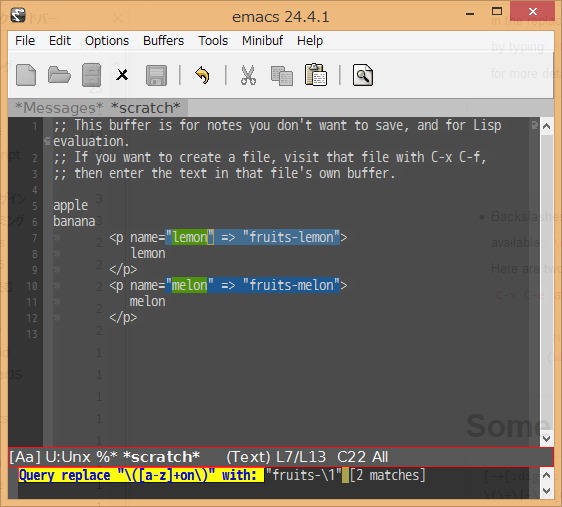562x507 pixels.
Task: Click the Copy toolbar icon
Action: coord(282,76)
